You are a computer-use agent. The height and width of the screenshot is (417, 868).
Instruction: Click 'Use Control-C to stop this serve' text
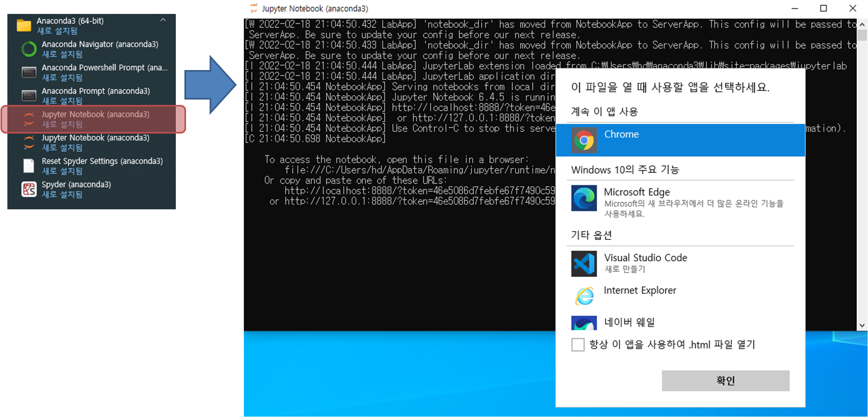[x=473, y=128]
